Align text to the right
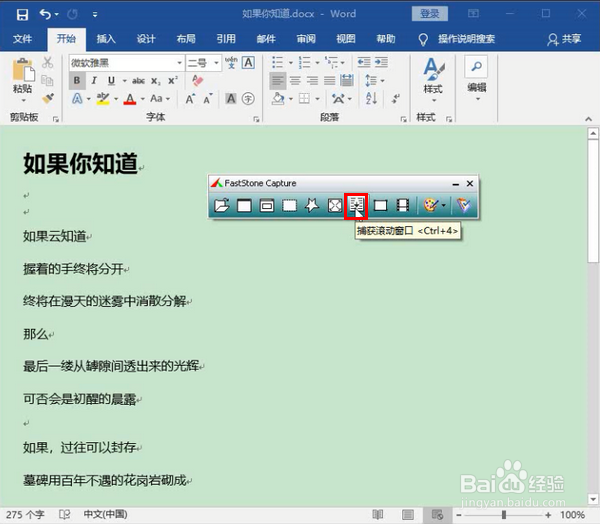This screenshot has width=600, height=524. click(312, 80)
